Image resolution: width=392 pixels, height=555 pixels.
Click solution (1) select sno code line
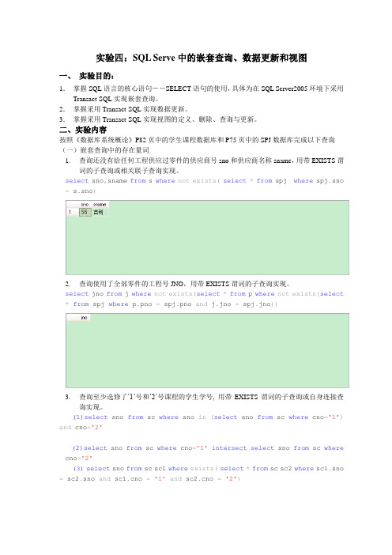pyautogui.click(x=202, y=422)
